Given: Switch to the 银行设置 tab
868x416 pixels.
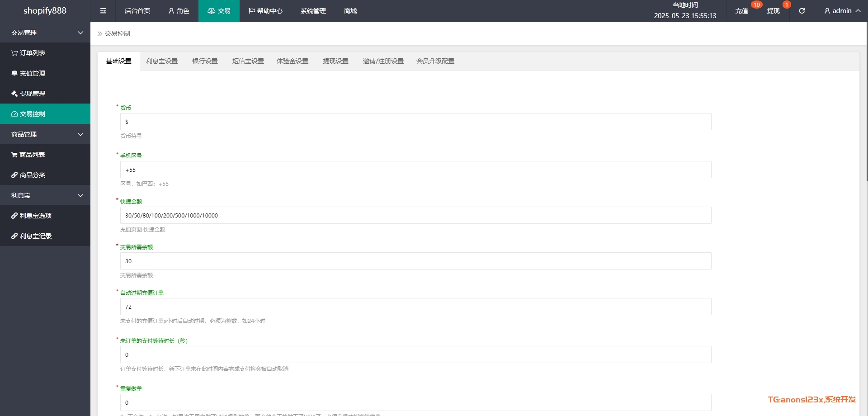Looking at the screenshot, I should click(x=205, y=61).
